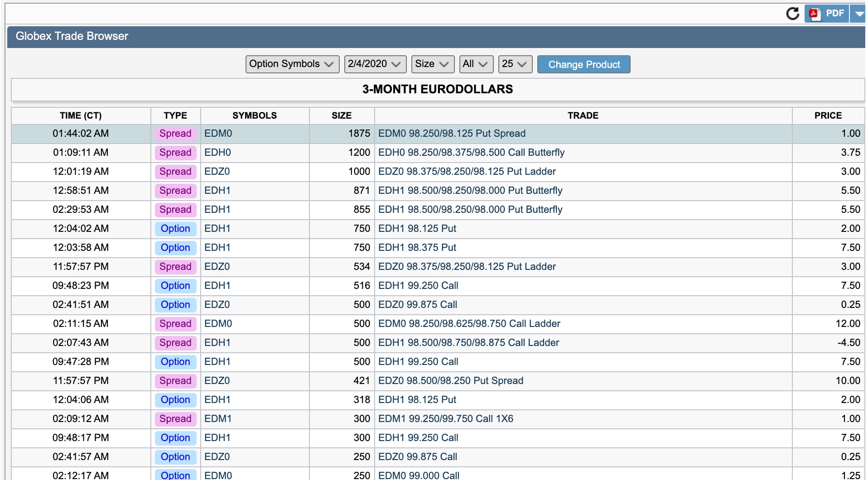Click EDM1 99.250/99.750 Call 1X6 trade
This screenshot has height=480, width=868.
(x=445, y=419)
